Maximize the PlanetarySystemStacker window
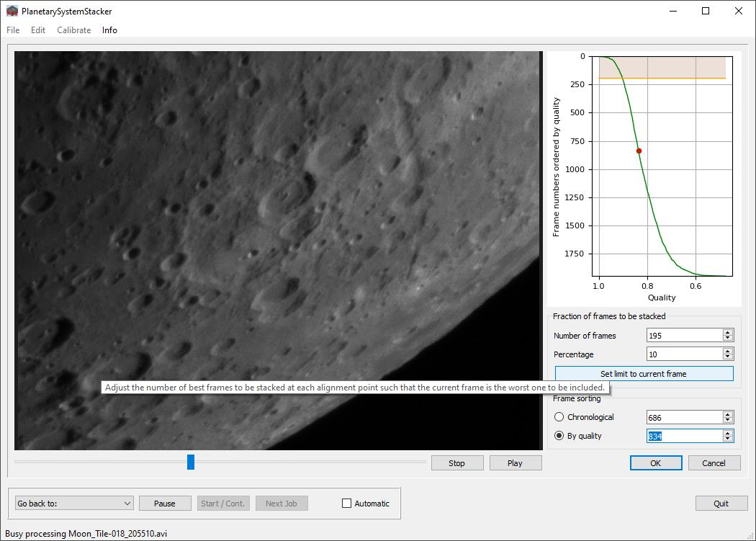This screenshot has height=541, width=756. tap(706, 11)
